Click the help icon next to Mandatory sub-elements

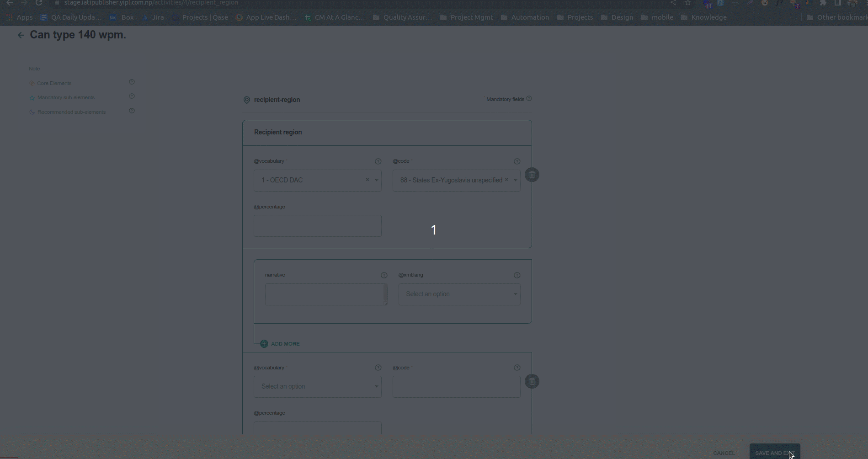click(132, 96)
